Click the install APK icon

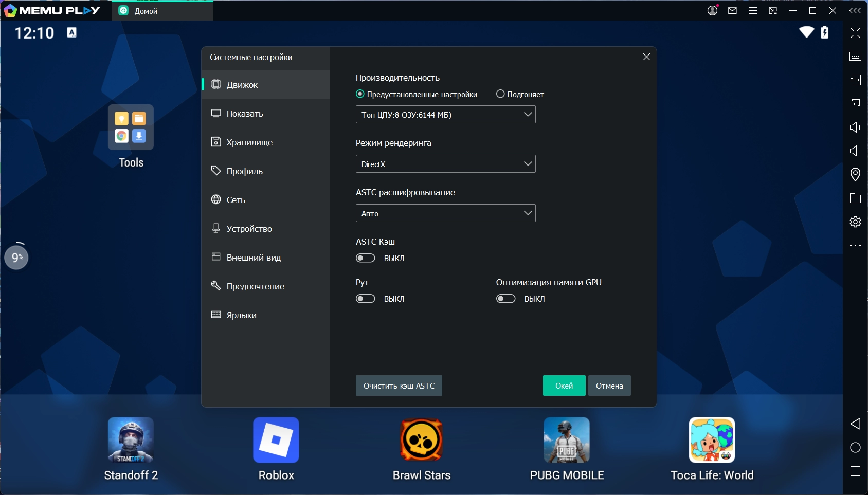pyautogui.click(x=855, y=80)
